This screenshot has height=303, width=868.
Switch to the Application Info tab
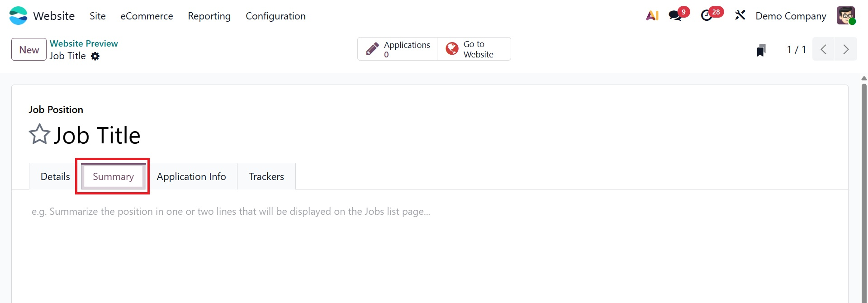[191, 176]
